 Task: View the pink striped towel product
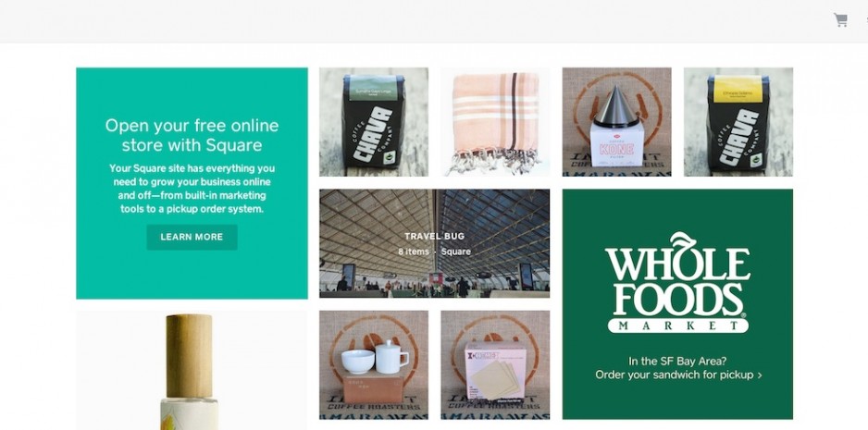(495, 122)
